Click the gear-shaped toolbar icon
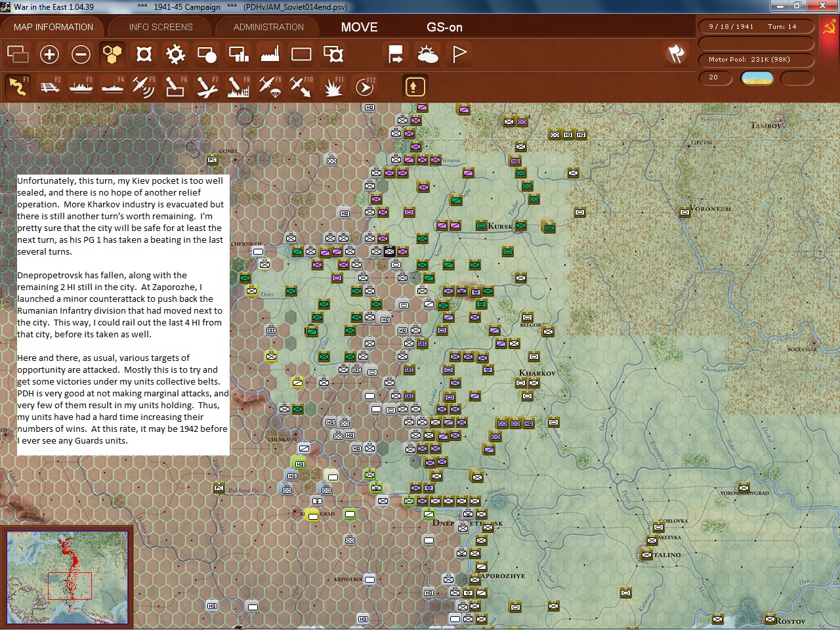 (175, 54)
